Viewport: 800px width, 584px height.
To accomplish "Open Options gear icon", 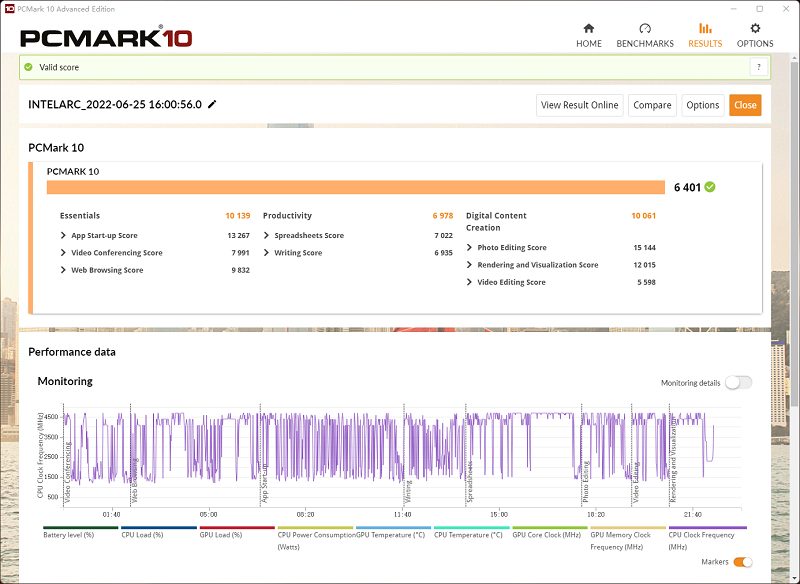I will coord(755,29).
